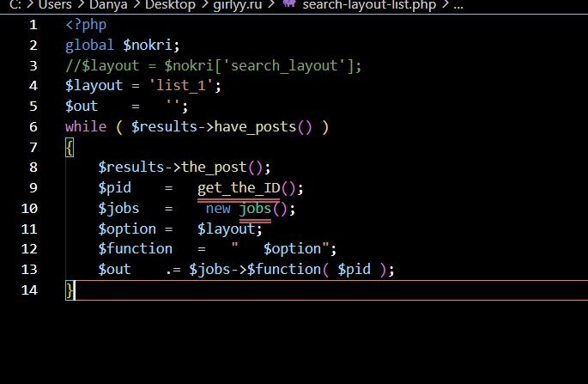This screenshot has width=588, height=384.
Task: Click the underlined jobs class name
Action: coord(255,209)
